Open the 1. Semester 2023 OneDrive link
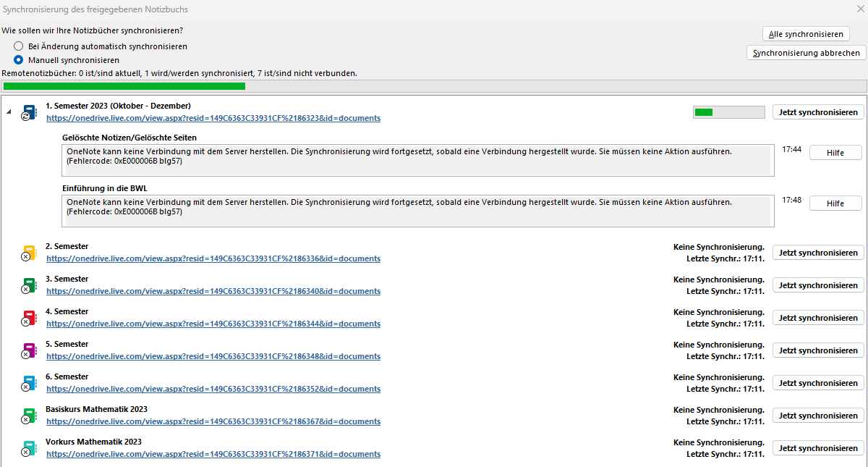This screenshot has height=467, width=868. click(213, 118)
